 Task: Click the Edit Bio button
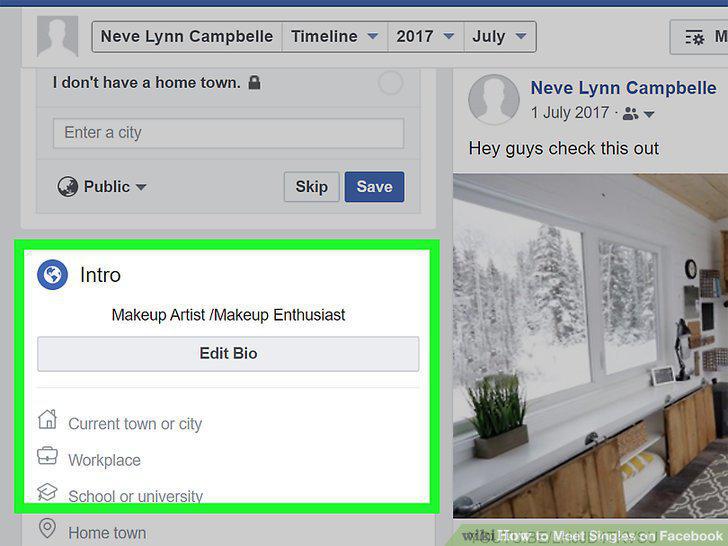(228, 354)
